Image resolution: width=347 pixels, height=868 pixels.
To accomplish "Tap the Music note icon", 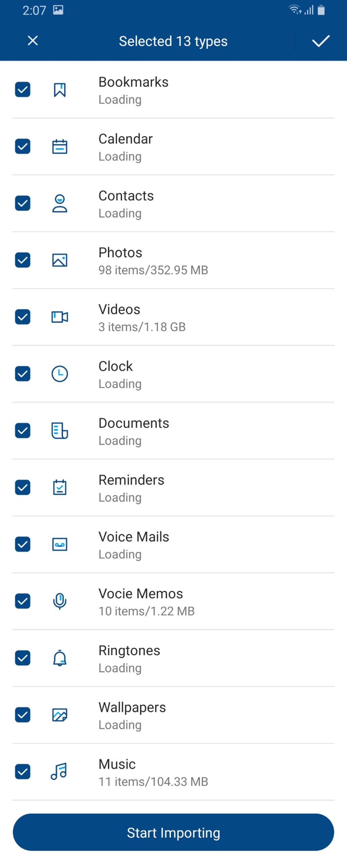I will pos(59,771).
